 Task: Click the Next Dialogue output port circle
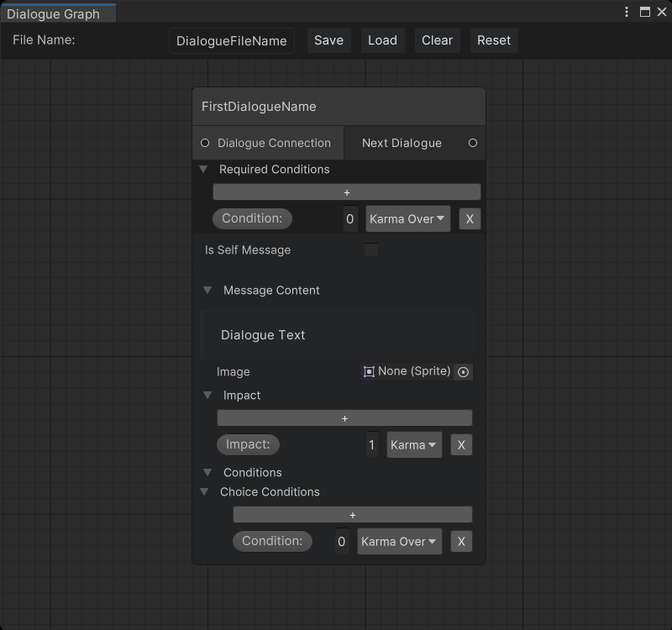click(472, 144)
